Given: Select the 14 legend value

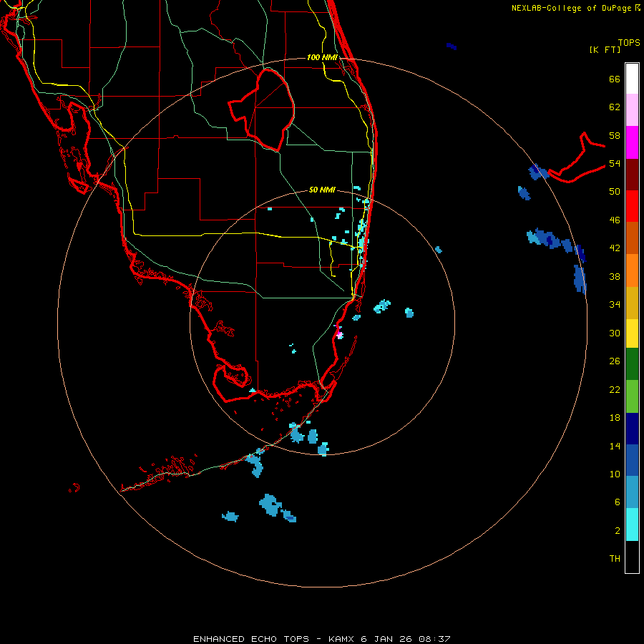Looking at the screenshot, I should click(x=615, y=446).
